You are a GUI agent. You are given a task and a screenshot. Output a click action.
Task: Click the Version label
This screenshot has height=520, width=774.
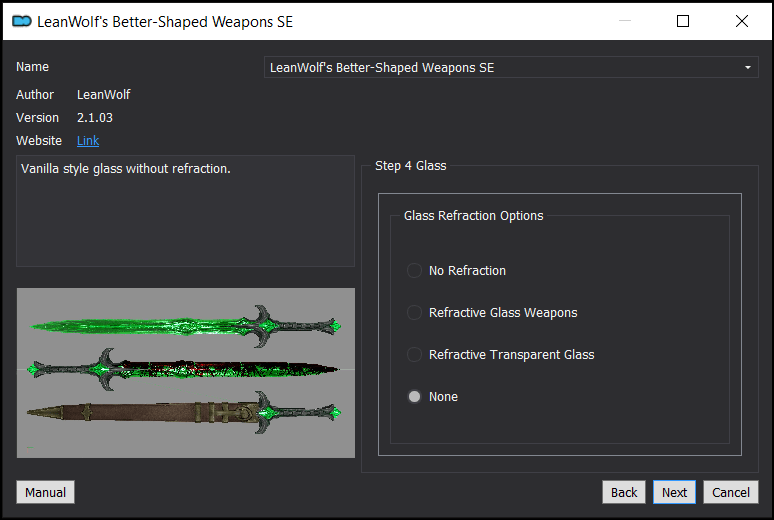pos(37,118)
